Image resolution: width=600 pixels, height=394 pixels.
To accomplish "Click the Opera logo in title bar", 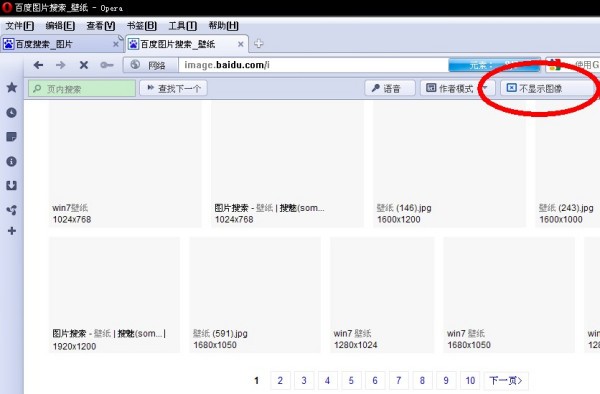I will point(7,7).
